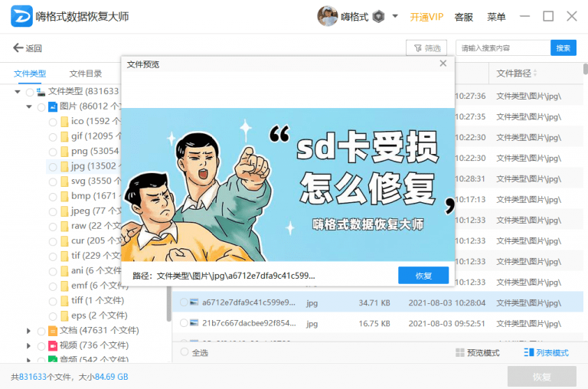588x389 pixels.
Task: Click the search input field 请输入搜索内容
Action: coord(503,48)
